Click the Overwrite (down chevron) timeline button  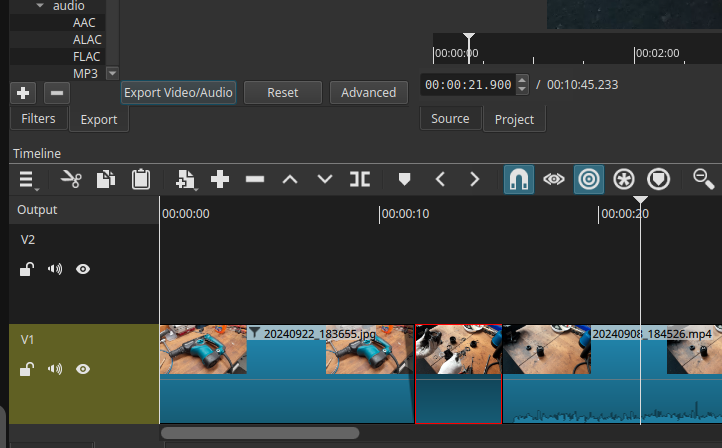[325, 179]
